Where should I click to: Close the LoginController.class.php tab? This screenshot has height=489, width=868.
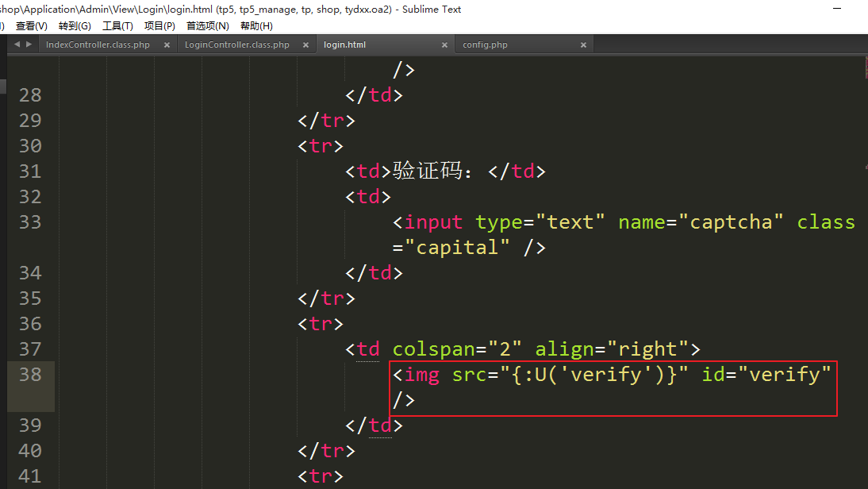pyautogui.click(x=306, y=45)
